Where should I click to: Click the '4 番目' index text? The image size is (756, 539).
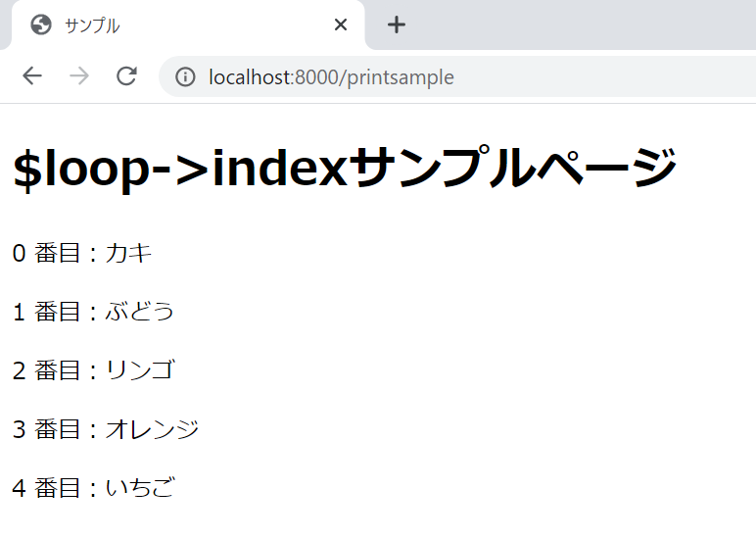[x=46, y=487]
